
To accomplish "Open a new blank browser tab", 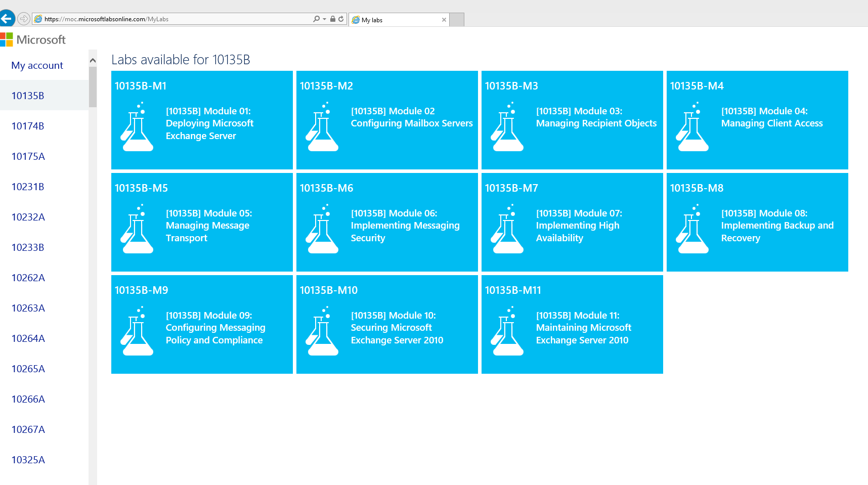I will click(x=457, y=20).
